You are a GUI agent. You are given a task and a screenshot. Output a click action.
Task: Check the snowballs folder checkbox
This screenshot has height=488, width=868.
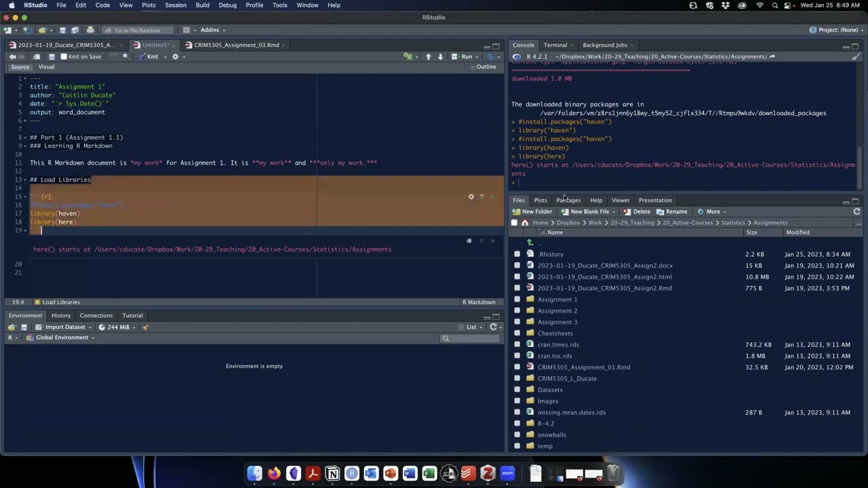tap(517, 434)
